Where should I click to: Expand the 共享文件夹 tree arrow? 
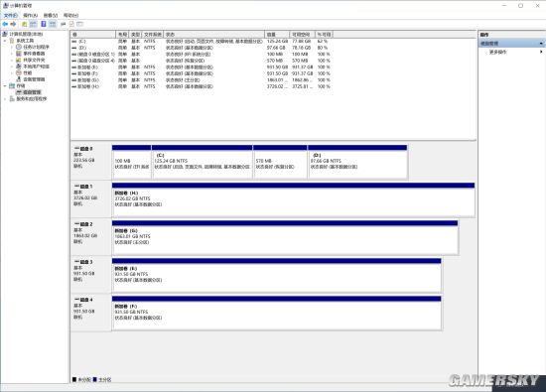pos(12,60)
